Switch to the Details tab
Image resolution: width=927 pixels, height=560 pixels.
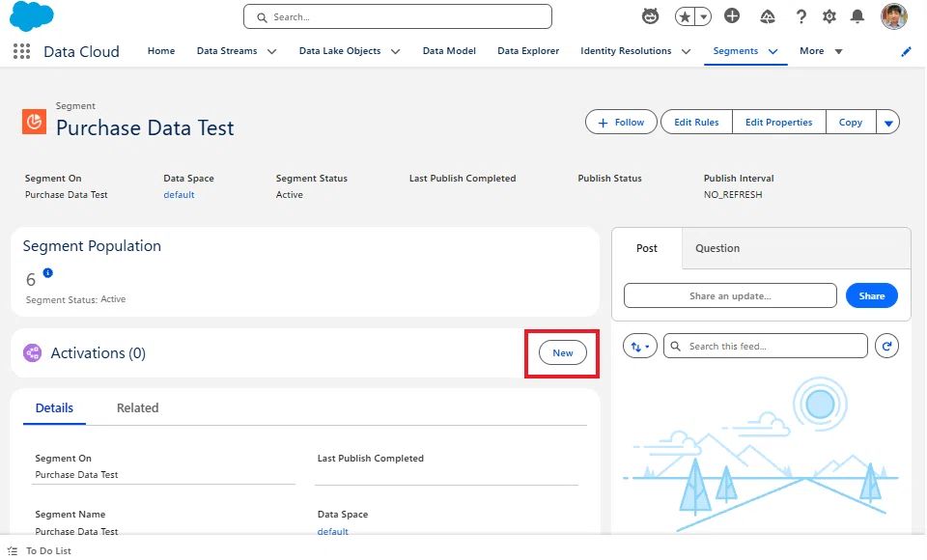click(54, 408)
